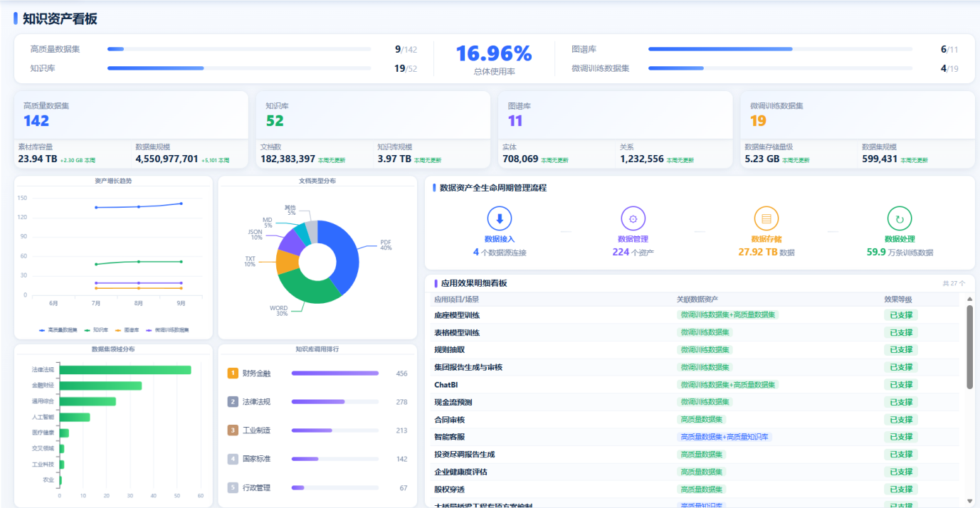This screenshot has width=980, height=508.
Task: Click the 142 count in the 高质量数据集 card
Action: pos(36,121)
